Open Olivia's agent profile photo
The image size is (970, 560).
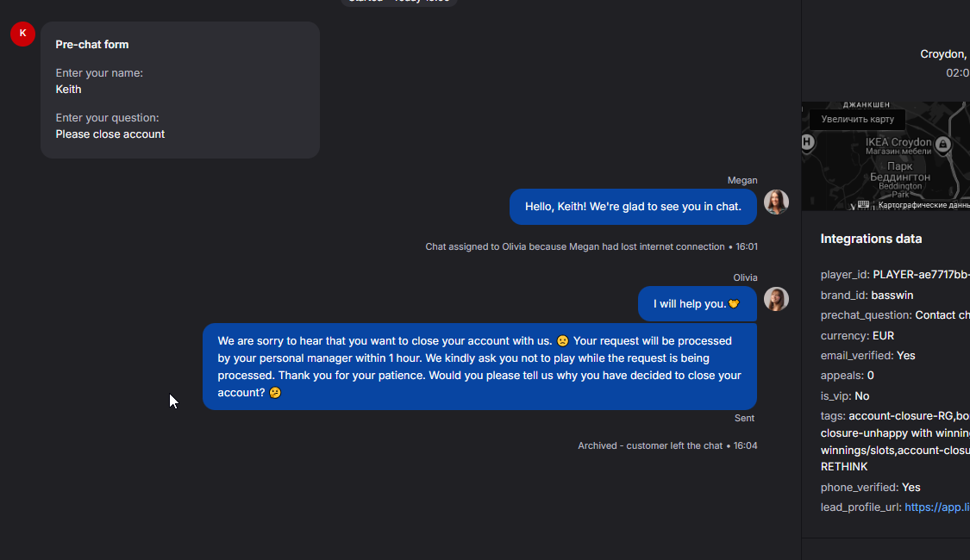[776, 299]
